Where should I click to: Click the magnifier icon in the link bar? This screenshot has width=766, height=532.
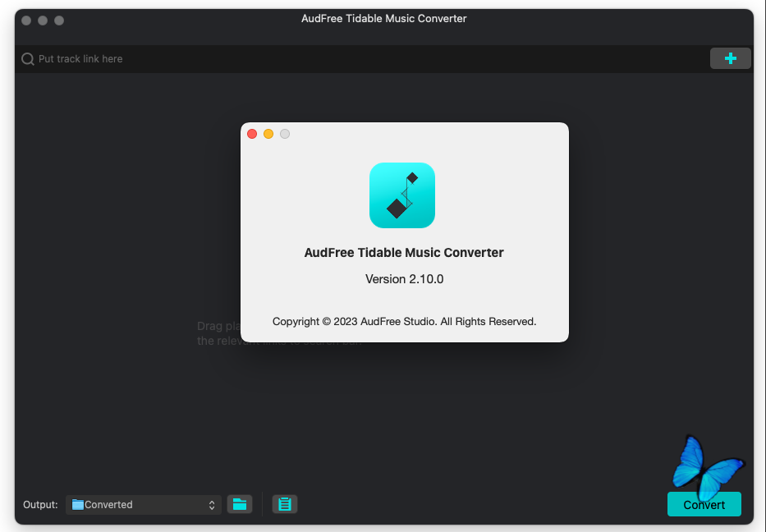coord(28,59)
